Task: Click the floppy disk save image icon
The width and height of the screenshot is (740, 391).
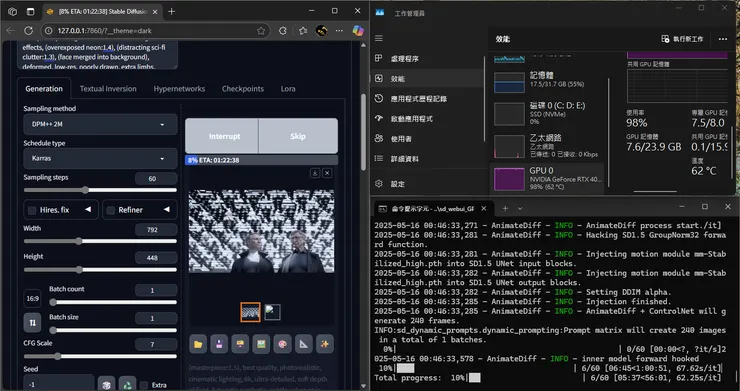Action: point(219,344)
